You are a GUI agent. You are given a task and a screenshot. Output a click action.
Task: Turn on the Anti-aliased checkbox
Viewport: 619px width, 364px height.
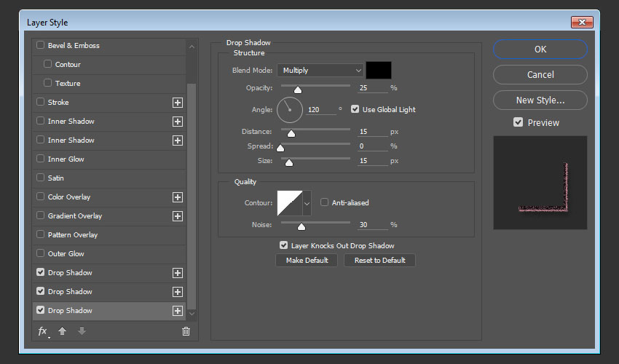(x=325, y=202)
